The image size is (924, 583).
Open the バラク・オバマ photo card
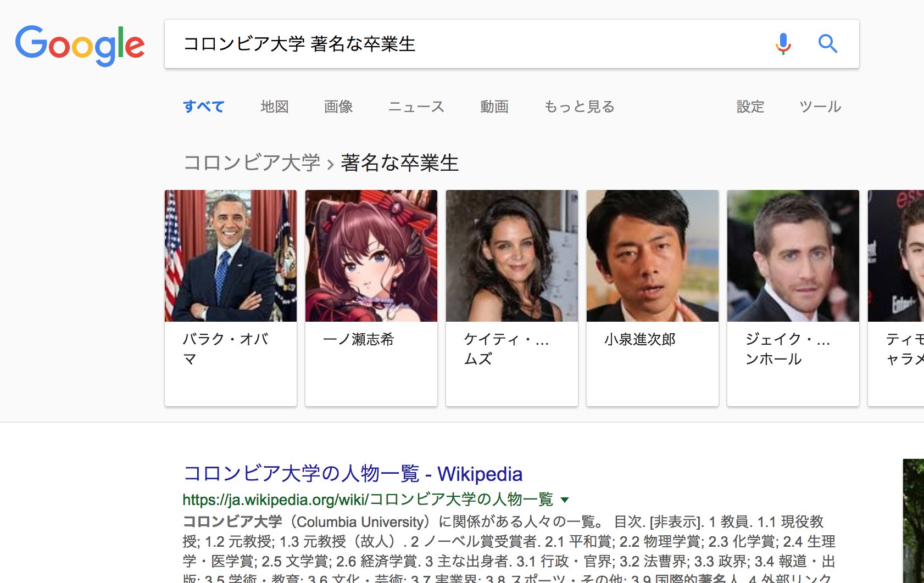click(x=231, y=298)
